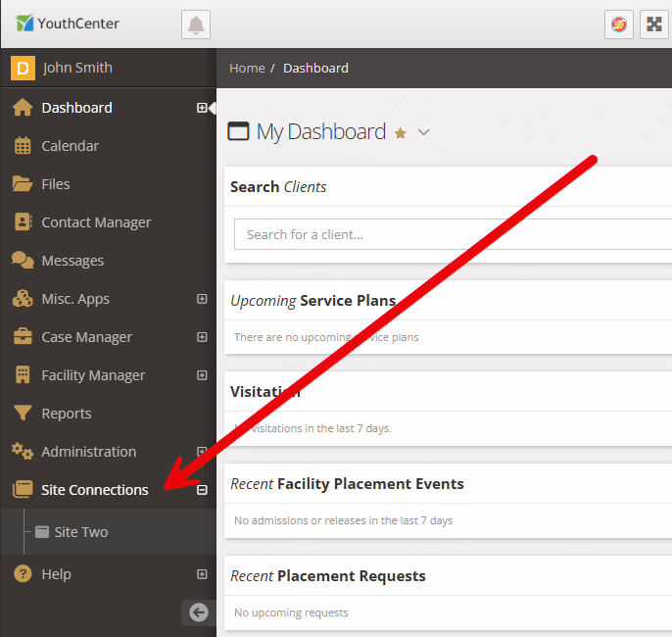Click the Home breadcrumb link
This screenshot has width=672, height=637.
[247, 69]
